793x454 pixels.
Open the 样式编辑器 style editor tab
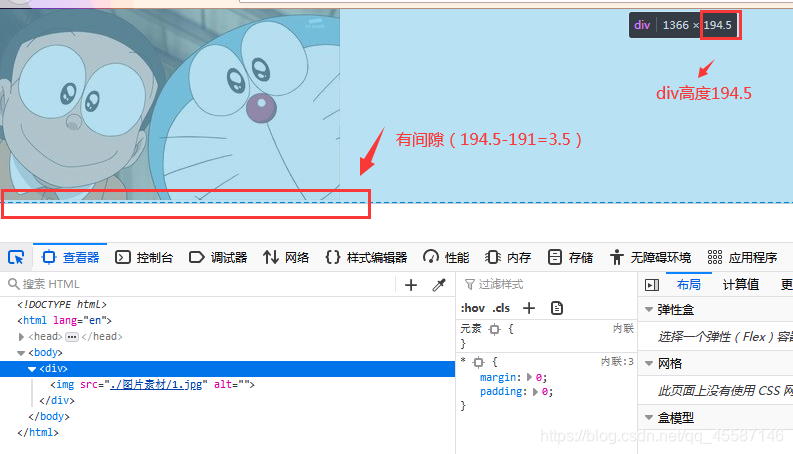(x=367, y=257)
